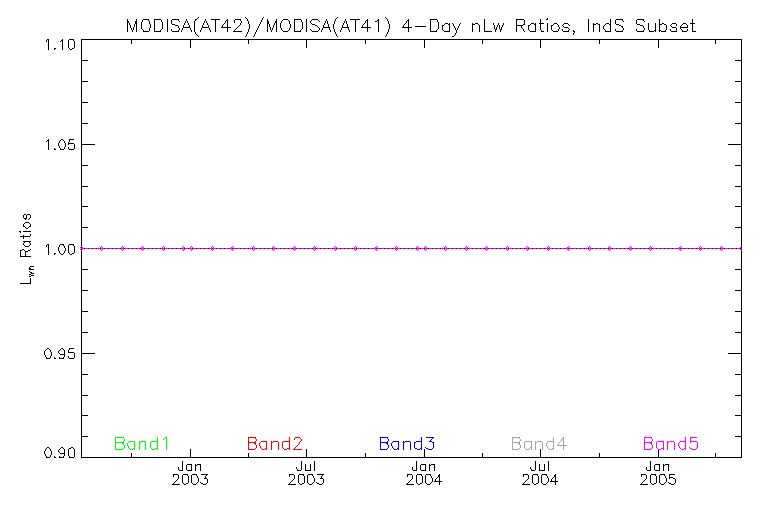Click the blue Band3 legend label
The image size is (768, 512).
point(407,444)
